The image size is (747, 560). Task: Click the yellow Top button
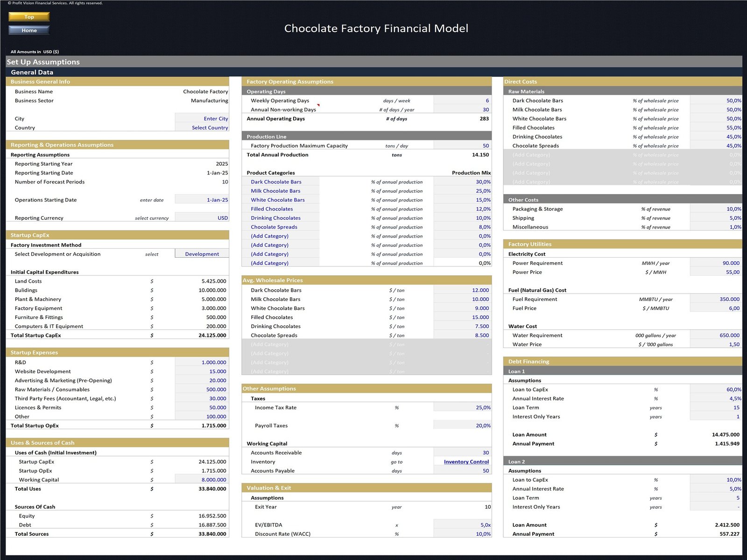(29, 17)
